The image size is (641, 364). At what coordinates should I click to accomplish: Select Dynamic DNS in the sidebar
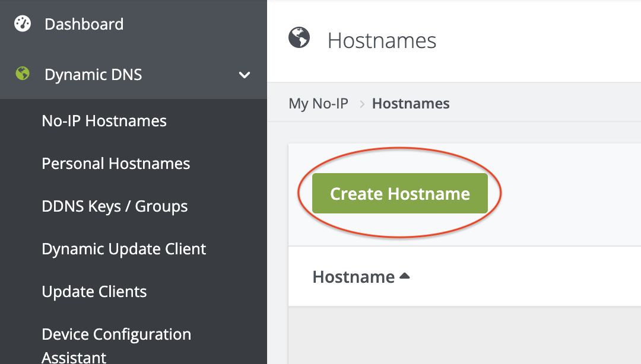(93, 75)
